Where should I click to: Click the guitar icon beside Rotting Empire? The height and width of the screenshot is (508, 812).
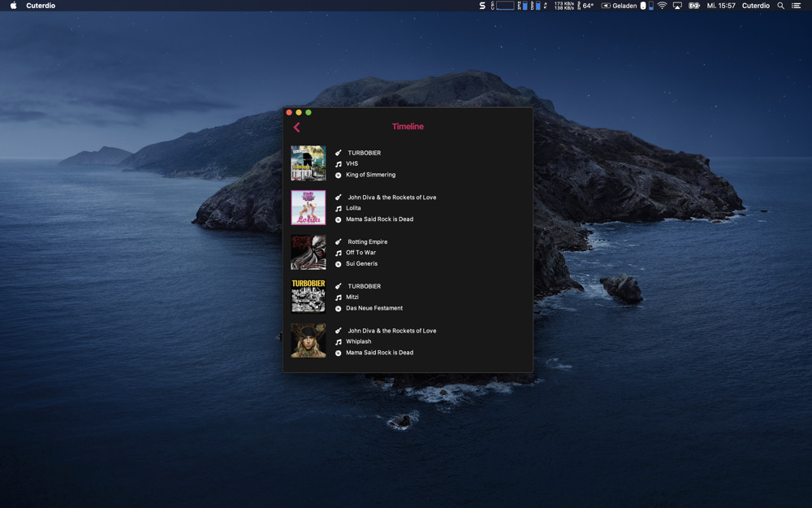pyautogui.click(x=339, y=241)
